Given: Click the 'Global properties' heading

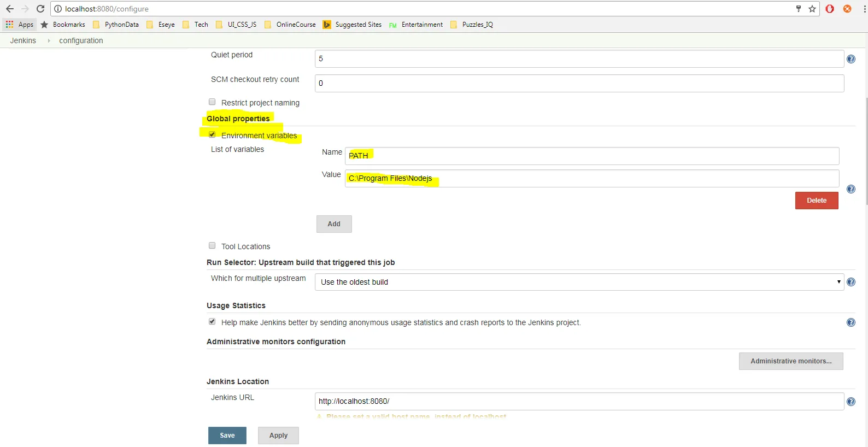Looking at the screenshot, I should click(238, 119).
